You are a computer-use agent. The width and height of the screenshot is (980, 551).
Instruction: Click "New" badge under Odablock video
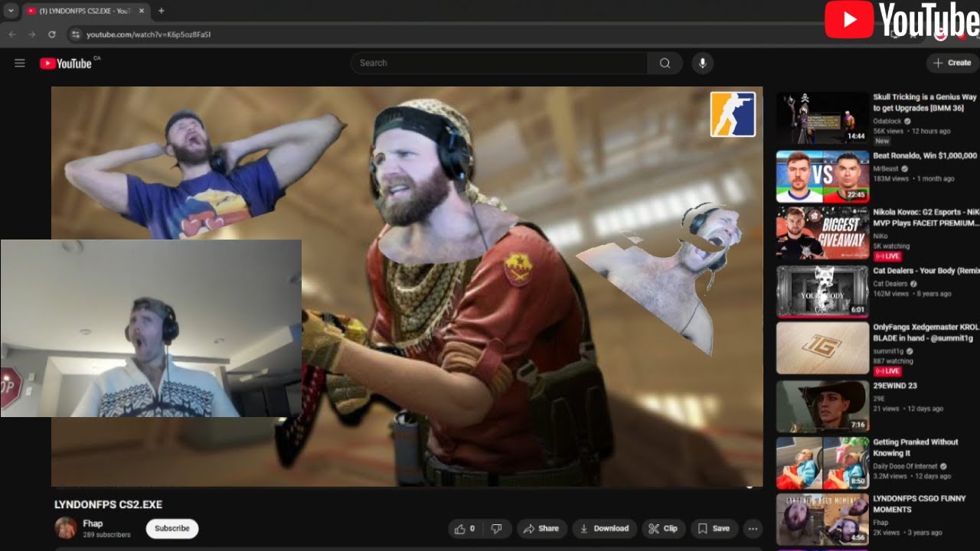coord(882,141)
